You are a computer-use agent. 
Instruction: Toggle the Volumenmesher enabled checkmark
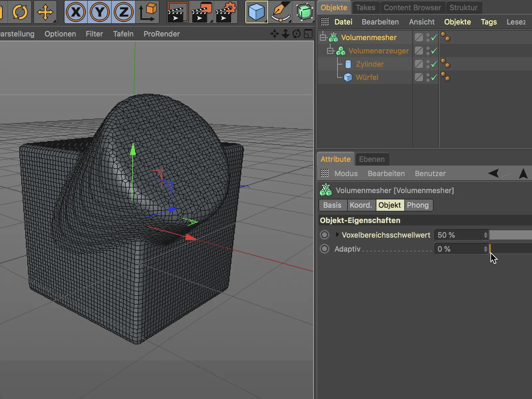click(x=434, y=38)
